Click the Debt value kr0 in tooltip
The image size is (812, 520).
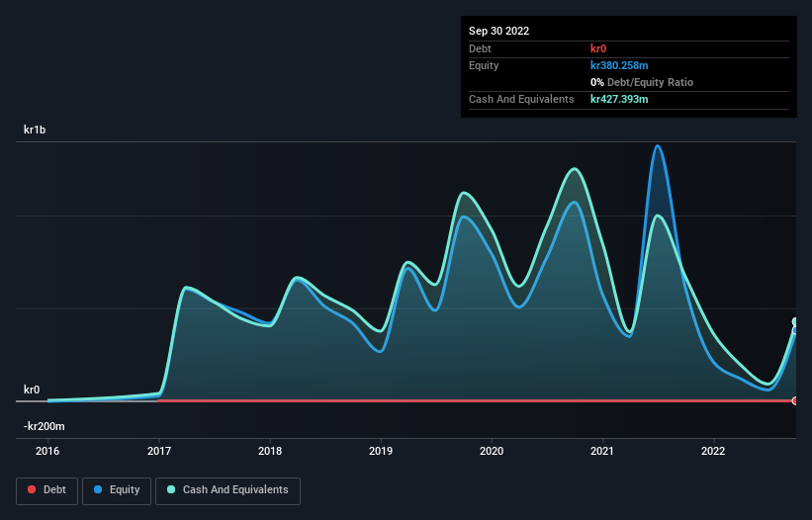598,48
